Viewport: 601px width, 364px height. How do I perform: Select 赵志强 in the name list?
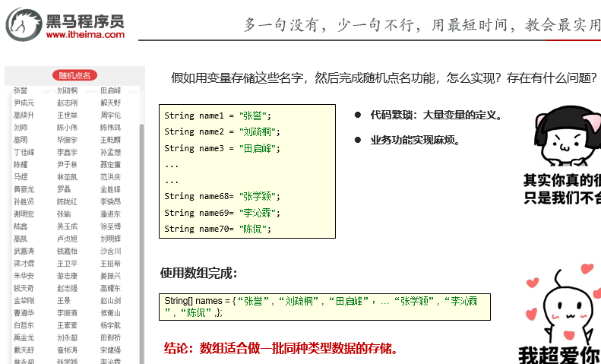(x=67, y=288)
